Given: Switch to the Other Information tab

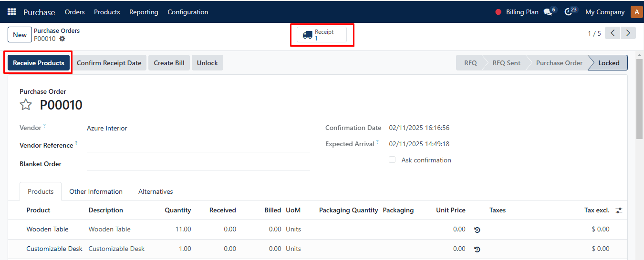Looking at the screenshot, I should (96, 191).
